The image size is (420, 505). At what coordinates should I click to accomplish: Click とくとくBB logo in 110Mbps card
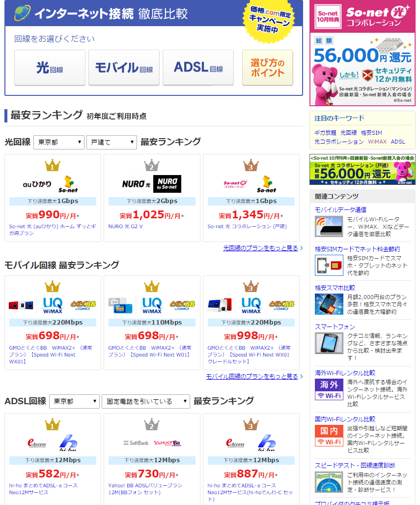click(182, 305)
